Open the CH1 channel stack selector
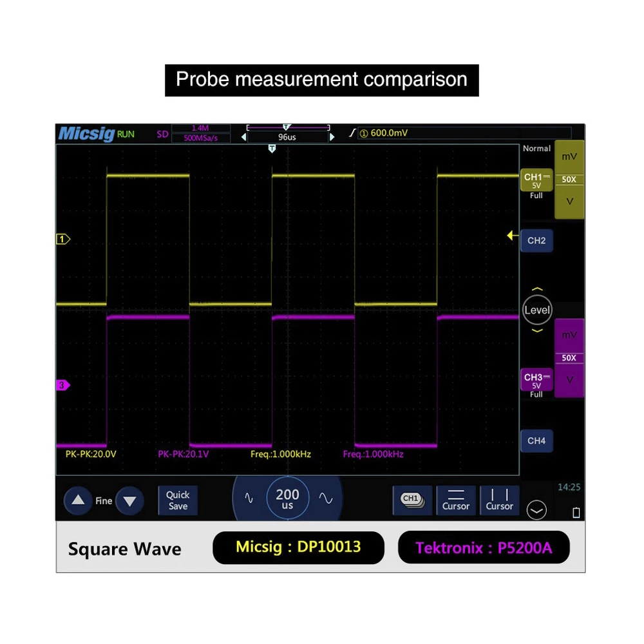This screenshot has width=644, height=644. [x=412, y=500]
